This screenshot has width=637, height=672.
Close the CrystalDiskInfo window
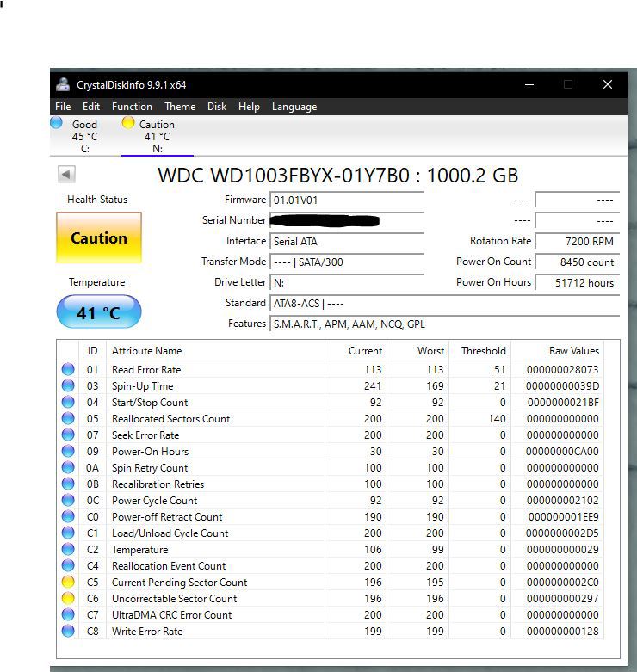click(x=608, y=84)
